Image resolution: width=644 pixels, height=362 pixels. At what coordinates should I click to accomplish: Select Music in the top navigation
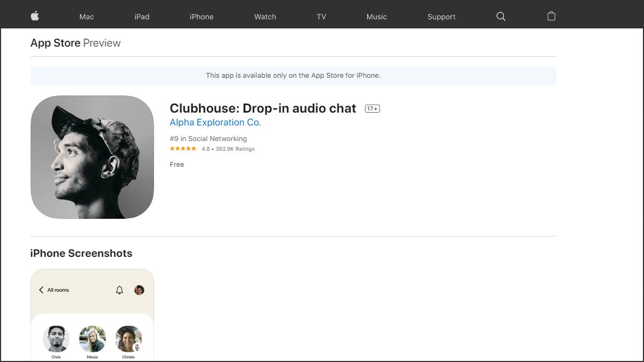377,17
